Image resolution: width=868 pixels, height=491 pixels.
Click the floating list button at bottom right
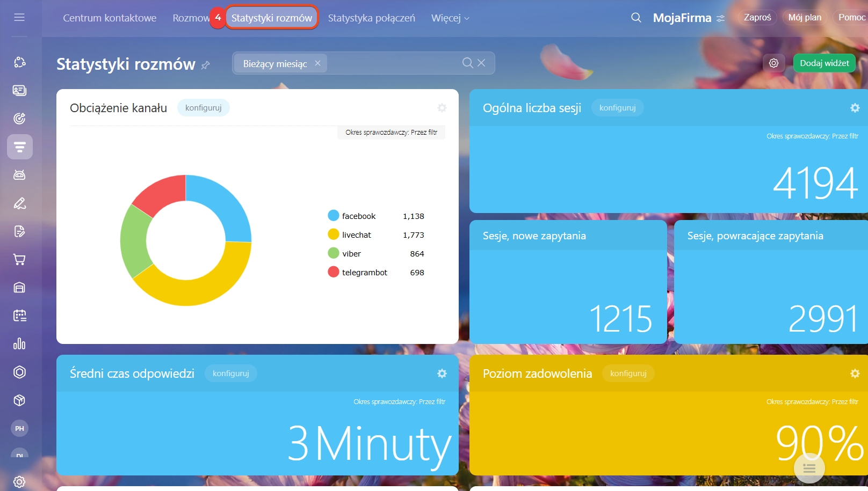(809, 468)
